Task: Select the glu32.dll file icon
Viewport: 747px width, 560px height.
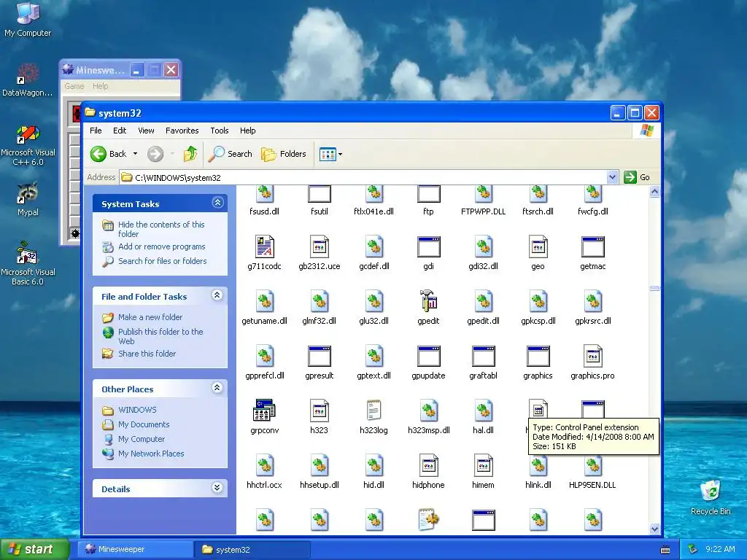Action: tap(374, 301)
